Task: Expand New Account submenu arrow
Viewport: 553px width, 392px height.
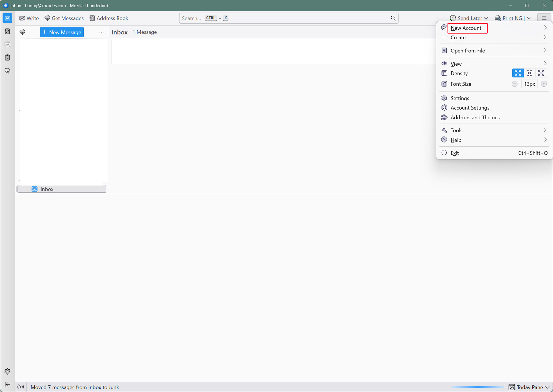Action: [x=545, y=28]
